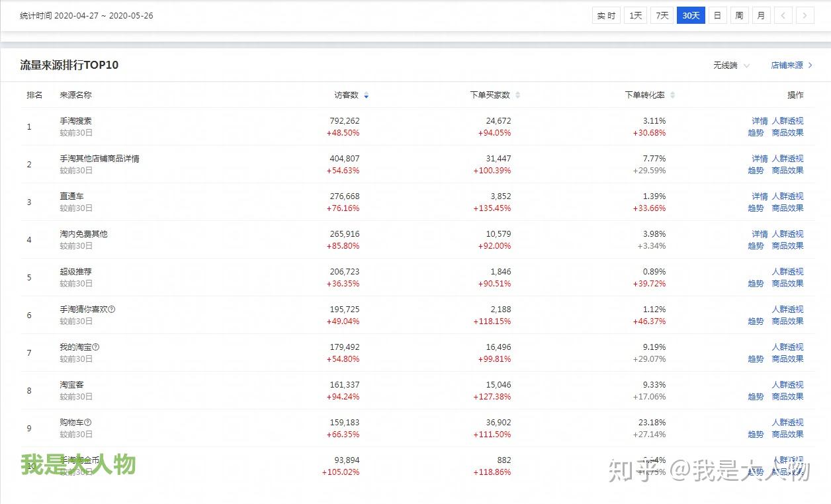Image resolution: width=831 pixels, height=504 pixels.
Task: Open 商品效果 for 淘内免费其他
Action: 787,246
